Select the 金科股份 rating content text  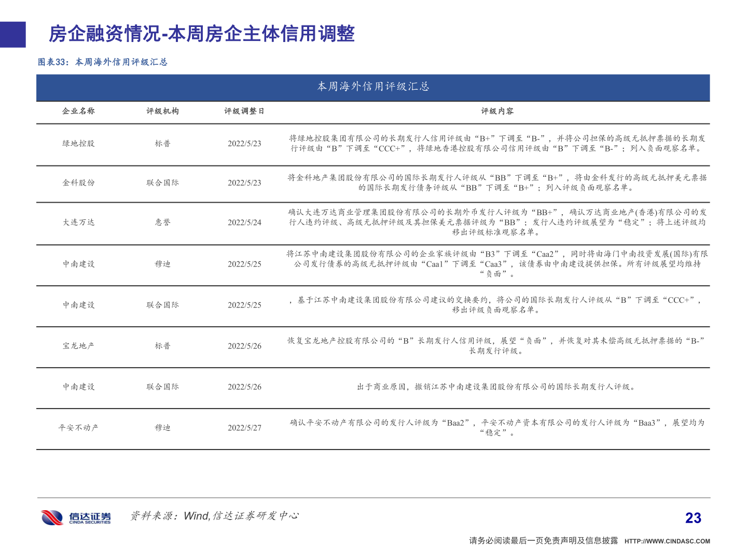(497, 183)
